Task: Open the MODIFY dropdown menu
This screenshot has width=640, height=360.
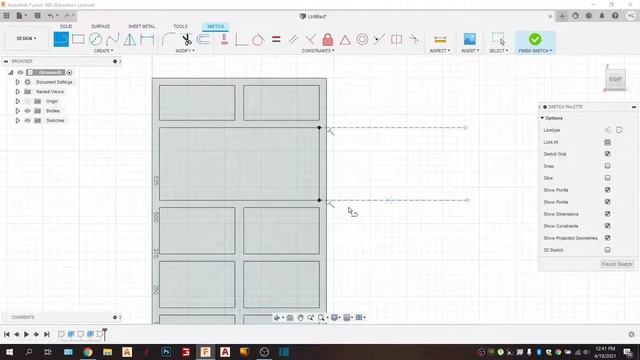Action: point(185,51)
